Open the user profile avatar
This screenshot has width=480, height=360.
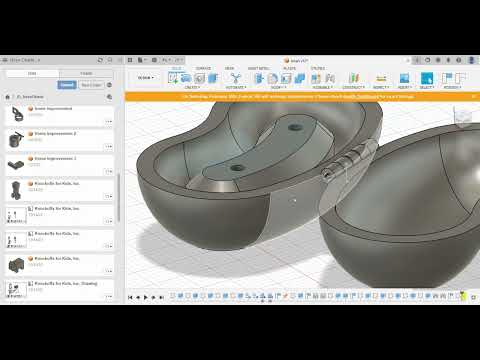(x=471, y=60)
